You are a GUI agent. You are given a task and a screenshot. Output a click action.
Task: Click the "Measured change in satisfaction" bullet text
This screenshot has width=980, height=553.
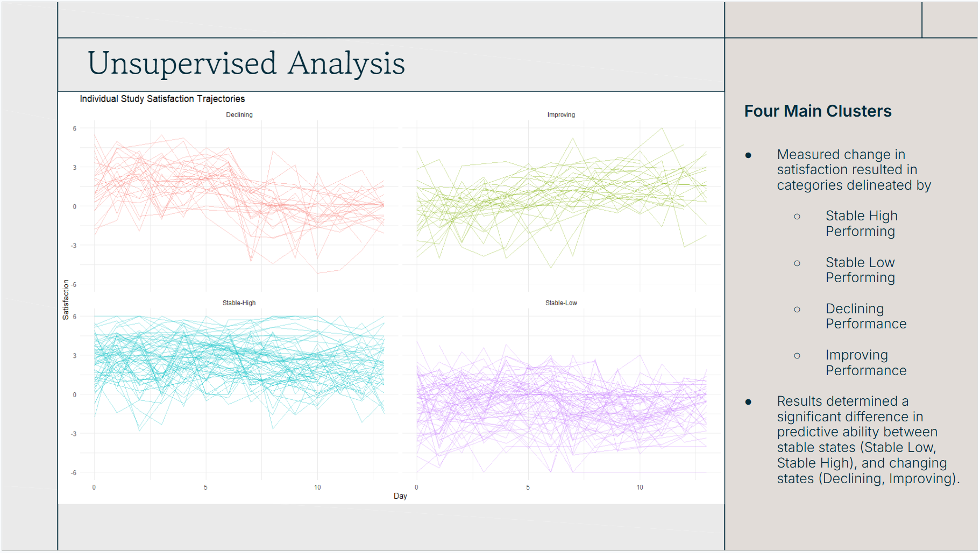[853, 170]
